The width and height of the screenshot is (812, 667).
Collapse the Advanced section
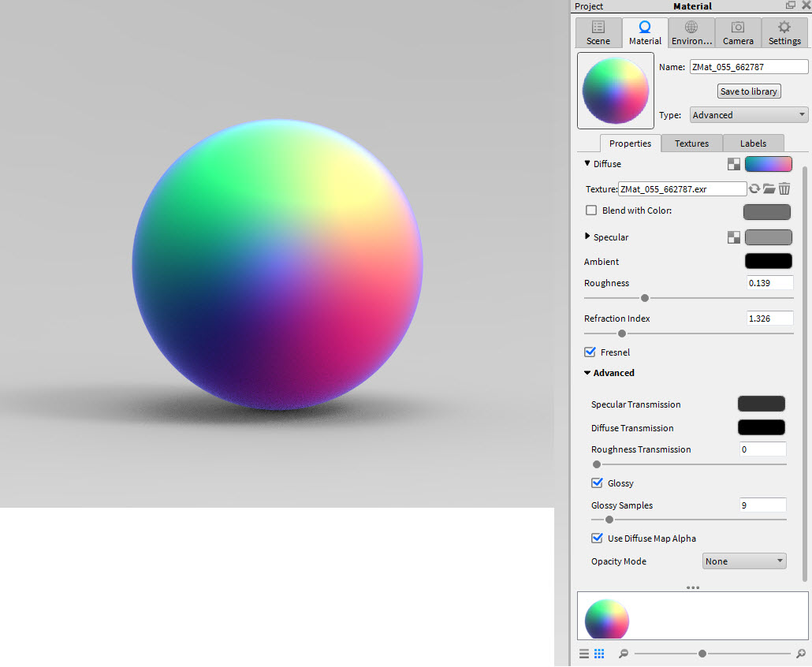587,373
